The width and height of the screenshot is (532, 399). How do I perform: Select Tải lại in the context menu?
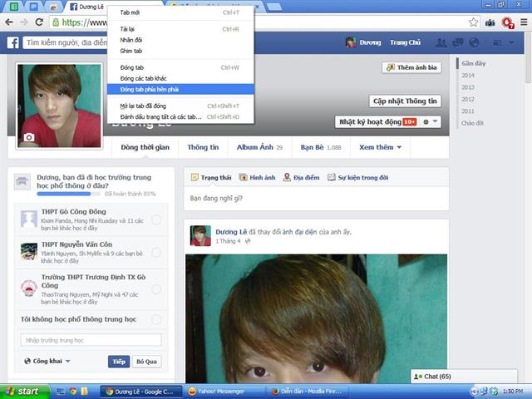point(180,29)
